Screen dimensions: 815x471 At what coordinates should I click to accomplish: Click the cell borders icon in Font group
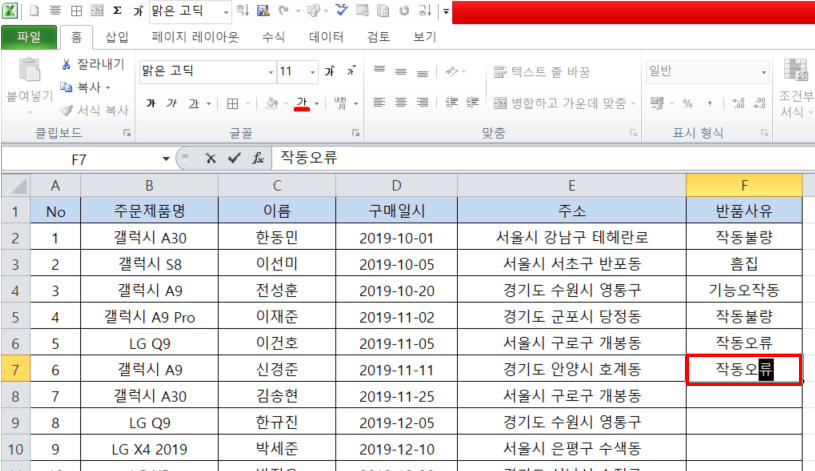(x=232, y=104)
